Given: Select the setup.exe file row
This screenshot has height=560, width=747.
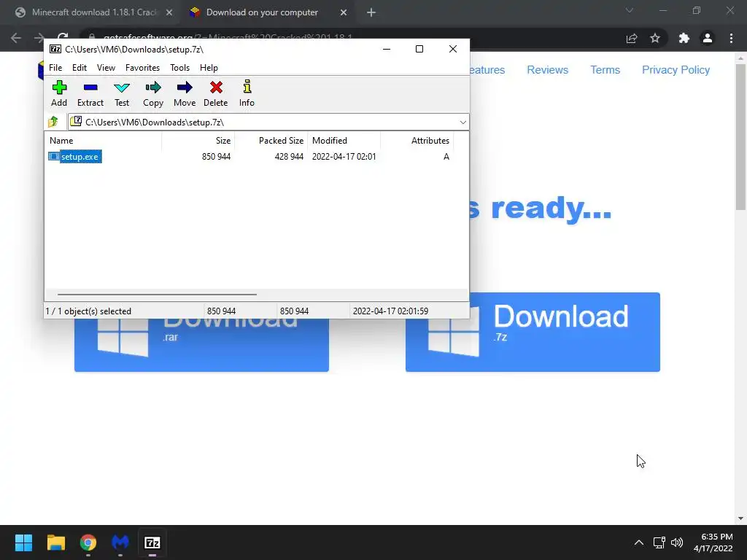Looking at the screenshot, I should tap(249, 157).
